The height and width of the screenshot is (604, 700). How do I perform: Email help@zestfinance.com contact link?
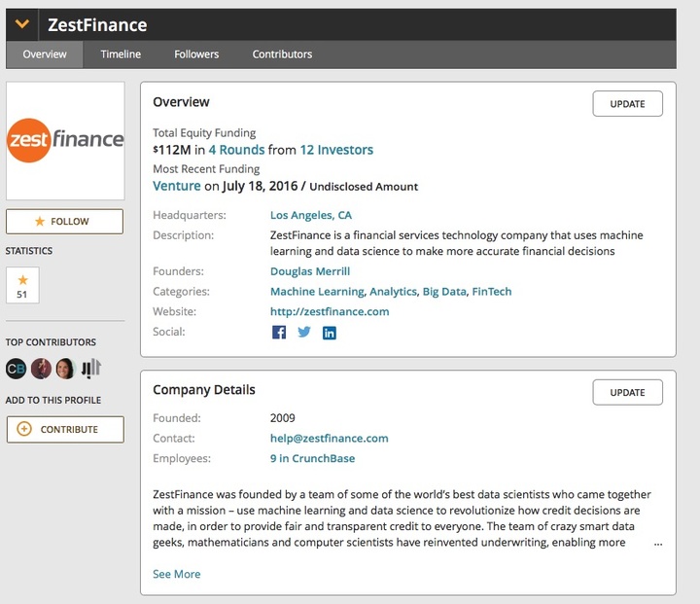point(329,439)
